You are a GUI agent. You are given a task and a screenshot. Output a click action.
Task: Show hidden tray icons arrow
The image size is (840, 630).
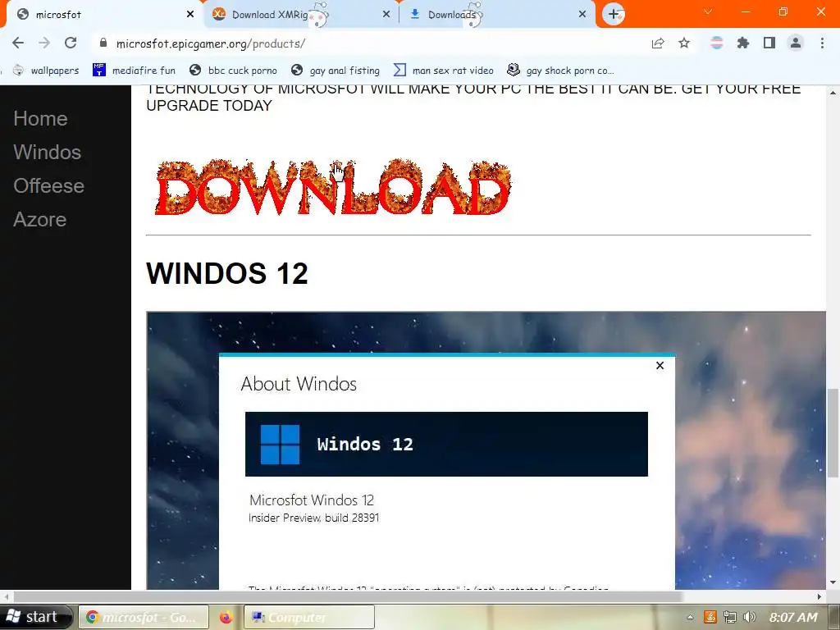[690, 617]
